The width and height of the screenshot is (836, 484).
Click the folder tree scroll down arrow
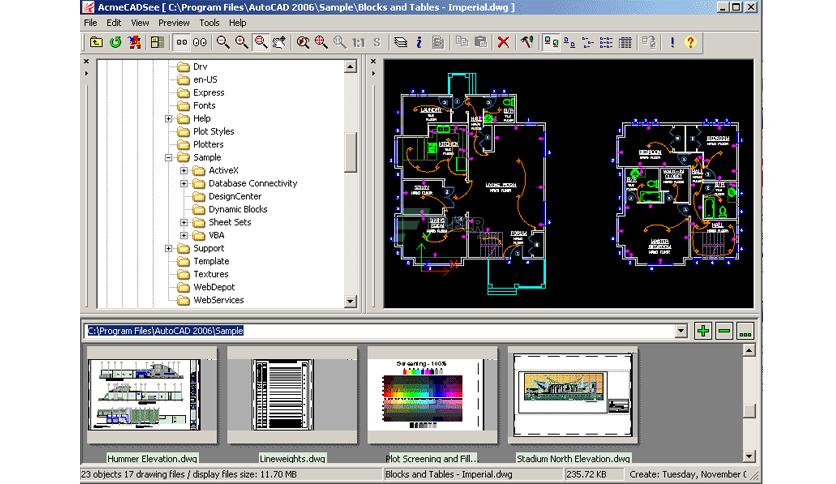pyautogui.click(x=350, y=301)
